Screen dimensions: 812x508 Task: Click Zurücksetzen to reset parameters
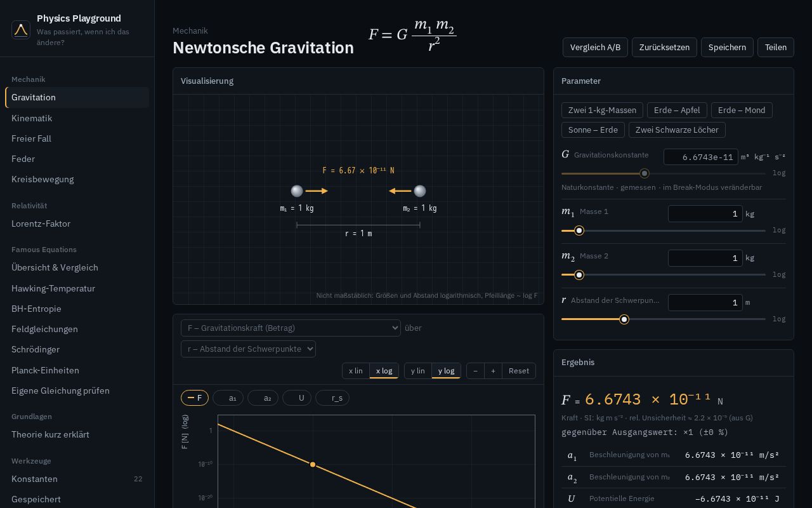tap(664, 47)
